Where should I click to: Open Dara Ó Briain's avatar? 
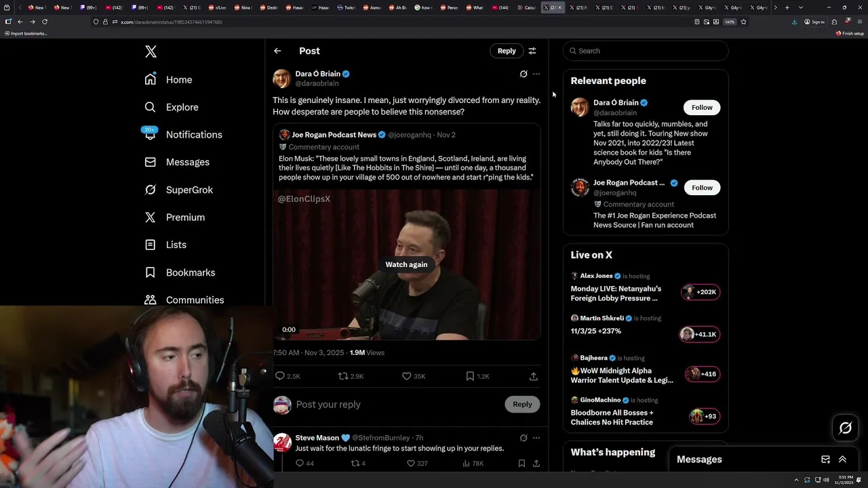282,79
